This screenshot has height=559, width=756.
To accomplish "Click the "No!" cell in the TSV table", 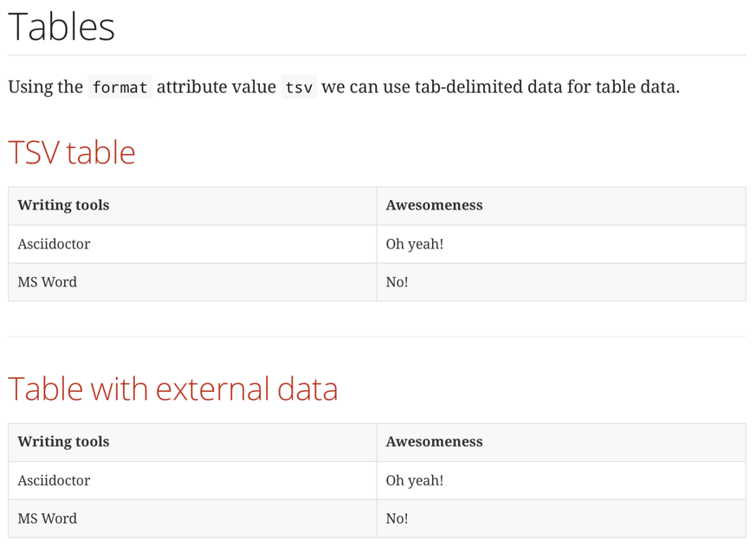I will pyautogui.click(x=397, y=282).
